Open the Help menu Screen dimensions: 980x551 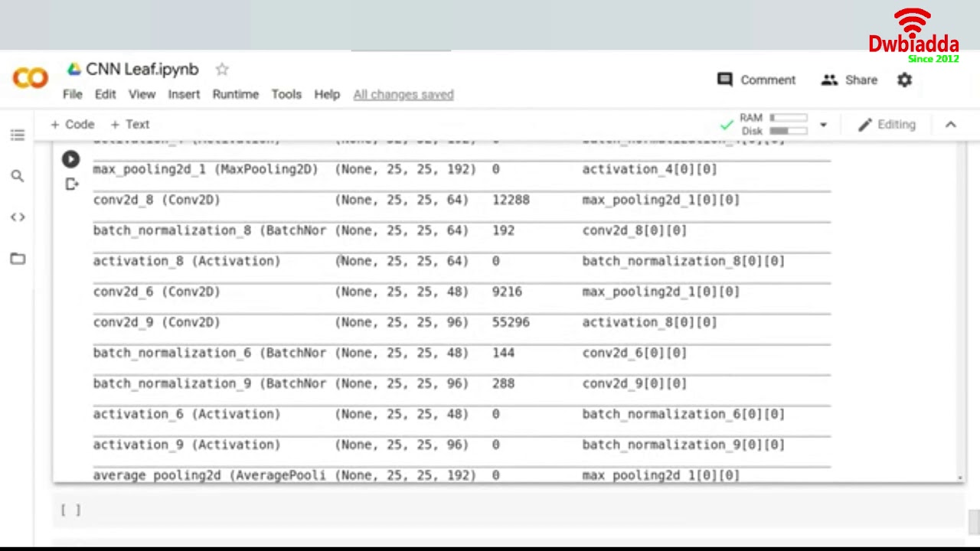[x=327, y=94]
